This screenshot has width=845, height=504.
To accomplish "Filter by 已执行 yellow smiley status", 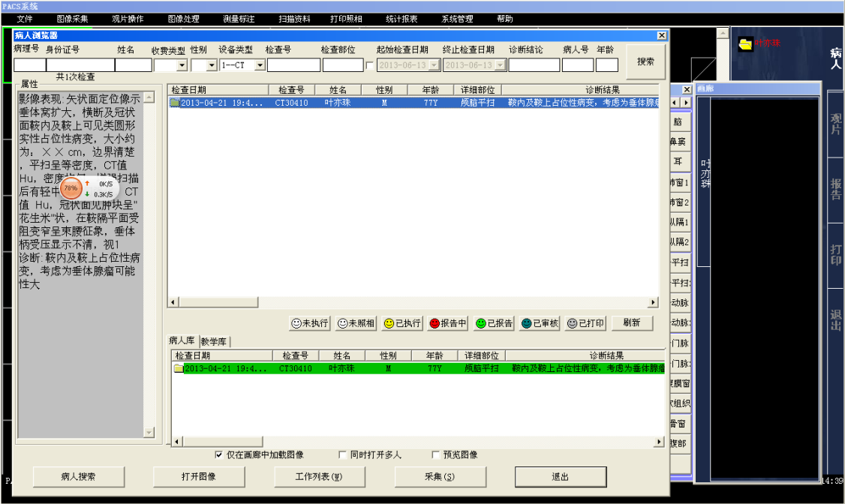I will (x=402, y=323).
